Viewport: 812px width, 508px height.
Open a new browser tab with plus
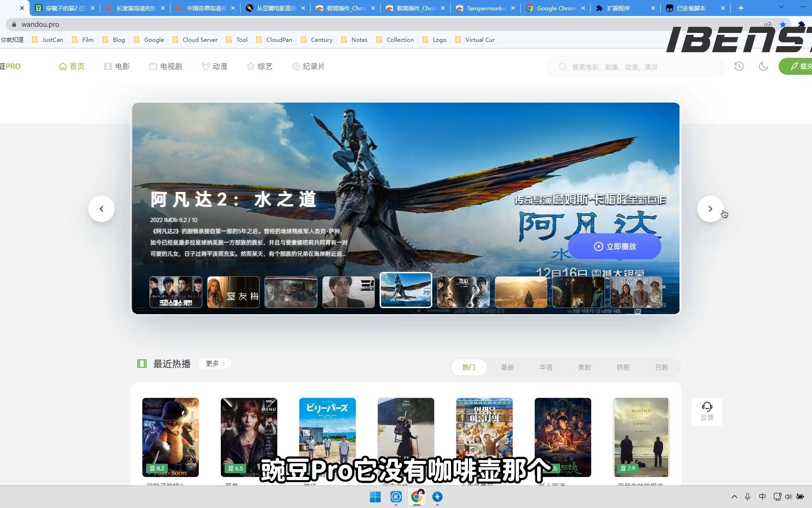741,8
